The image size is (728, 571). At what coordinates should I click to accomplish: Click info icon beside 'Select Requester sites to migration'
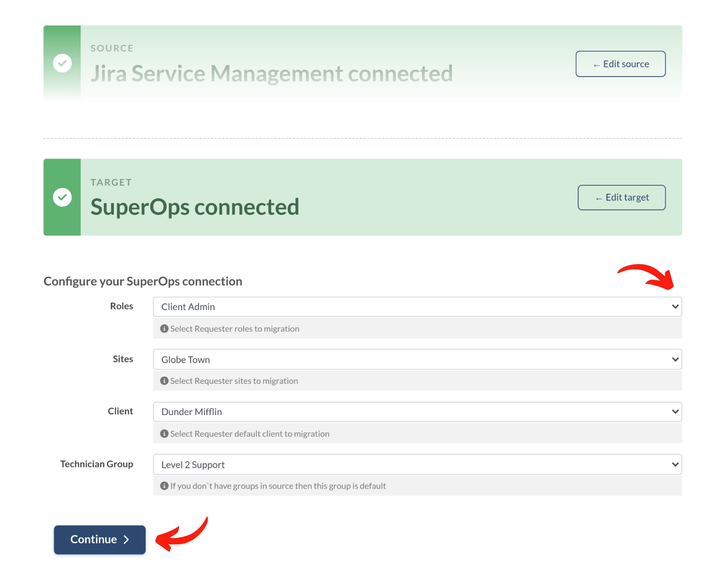(164, 381)
